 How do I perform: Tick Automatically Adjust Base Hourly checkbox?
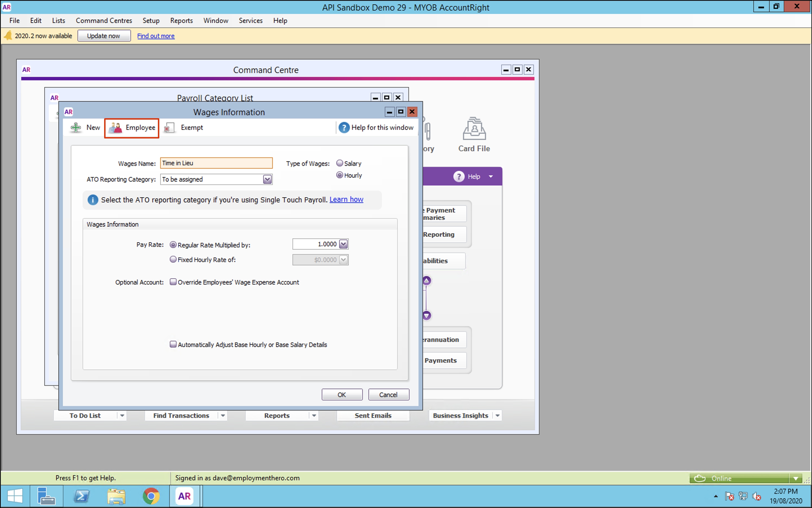(x=173, y=344)
